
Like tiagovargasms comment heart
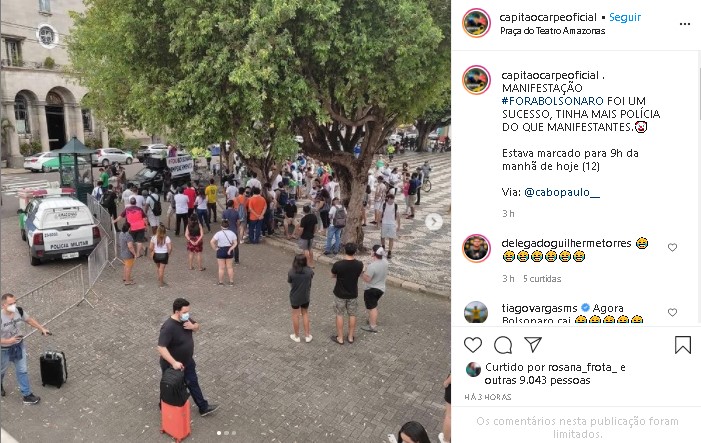pyautogui.click(x=672, y=312)
